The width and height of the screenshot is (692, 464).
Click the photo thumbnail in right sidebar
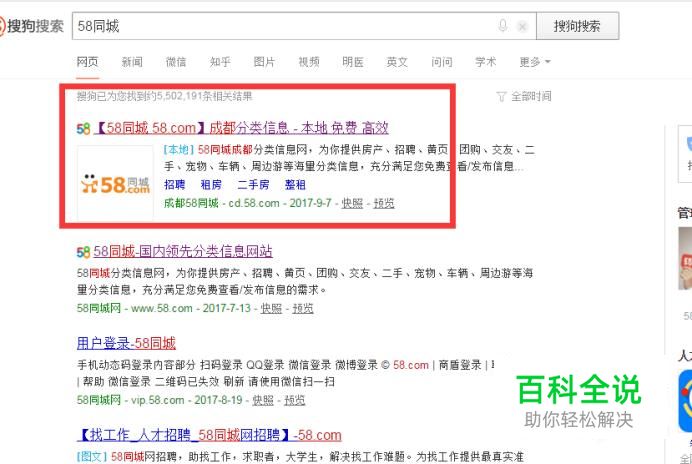click(x=685, y=259)
